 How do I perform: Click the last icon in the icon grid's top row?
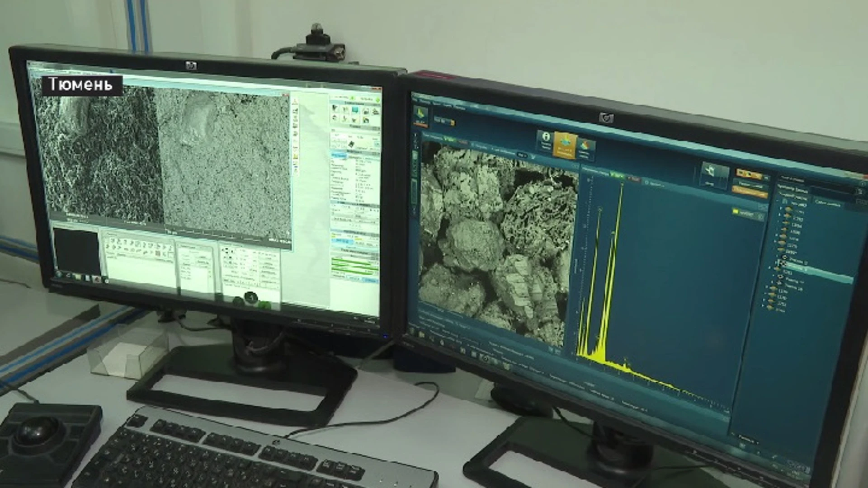375,112
